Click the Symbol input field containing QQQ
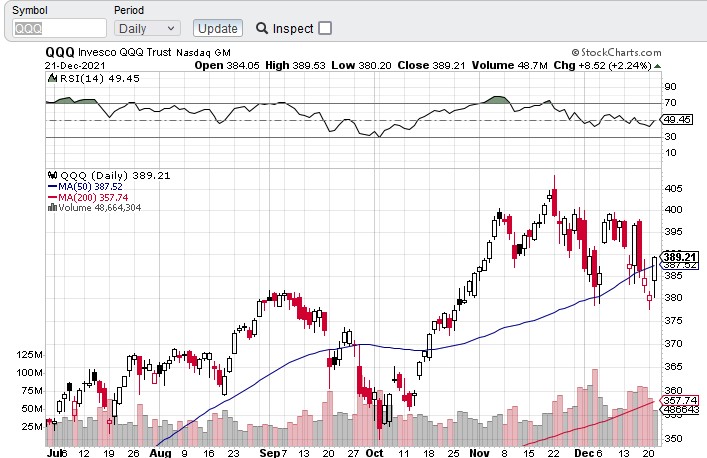 tap(59, 28)
